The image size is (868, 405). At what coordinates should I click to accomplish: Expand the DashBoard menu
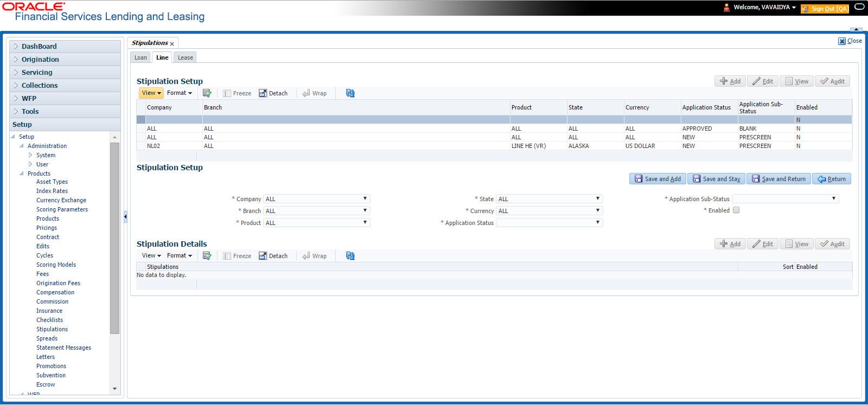65,47
